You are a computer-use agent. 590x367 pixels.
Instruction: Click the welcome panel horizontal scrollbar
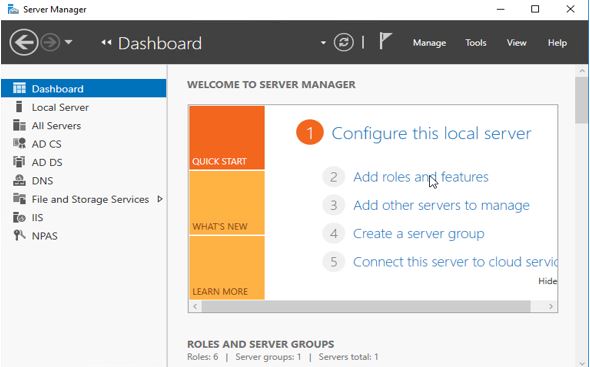pyautogui.click(x=366, y=306)
